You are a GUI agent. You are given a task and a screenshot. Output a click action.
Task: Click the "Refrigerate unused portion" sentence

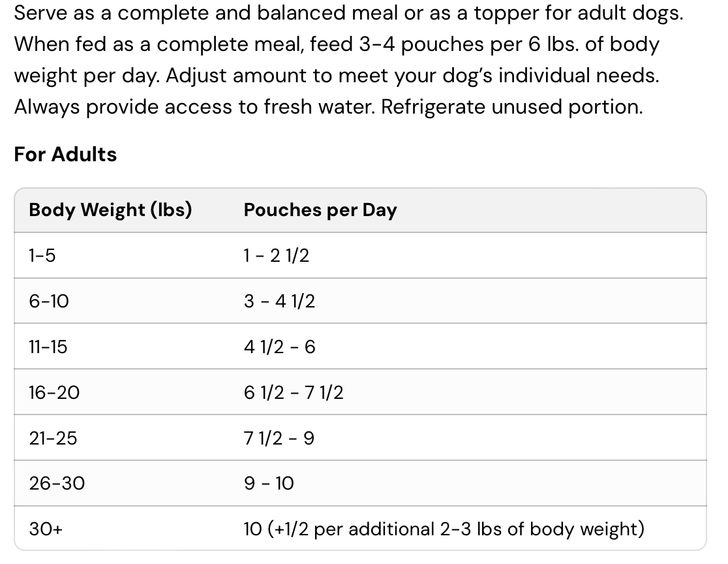tap(511, 107)
